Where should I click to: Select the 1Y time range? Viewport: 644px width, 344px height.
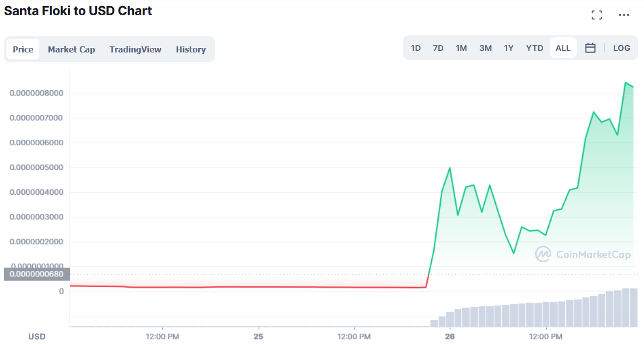pos(509,48)
